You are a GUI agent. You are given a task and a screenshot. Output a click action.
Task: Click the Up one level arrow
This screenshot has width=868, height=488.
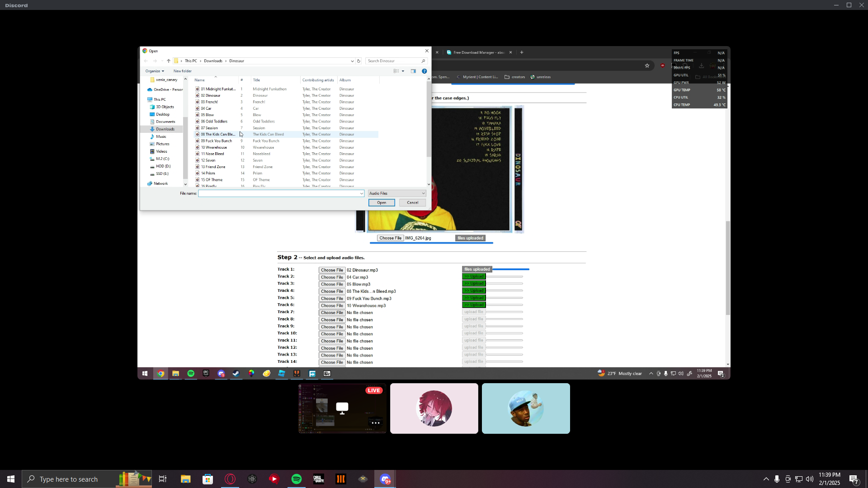(169, 61)
